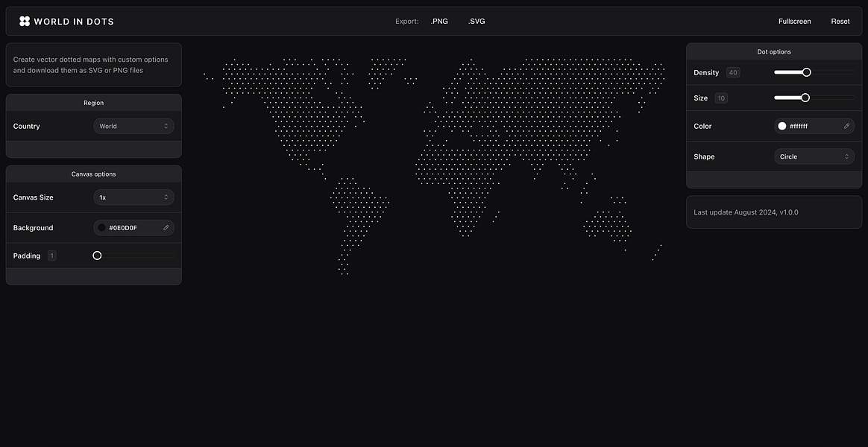Export the map as .SVG
Image resolution: width=868 pixels, height=447 pixels.
point(477,21)
